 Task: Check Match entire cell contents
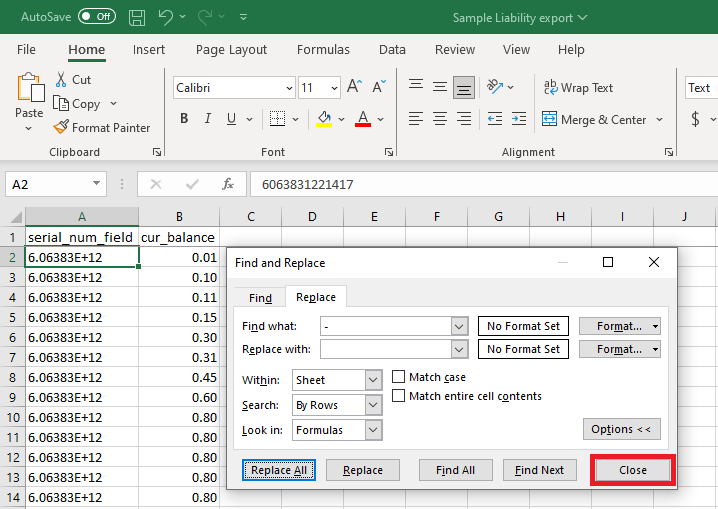tap(398, 395)
